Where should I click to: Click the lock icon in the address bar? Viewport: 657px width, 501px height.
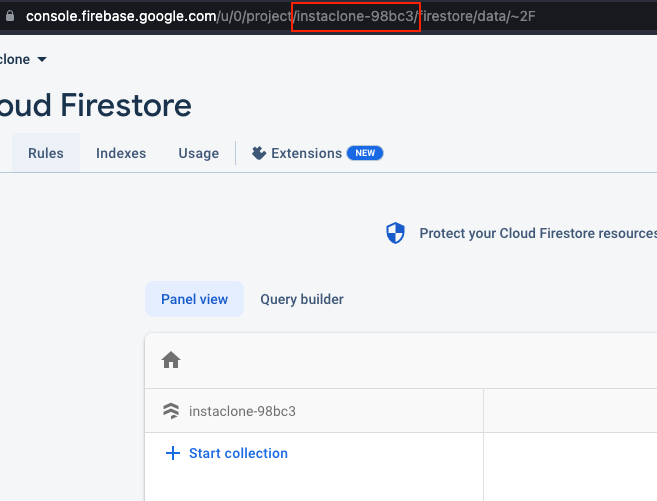(10, 16)
